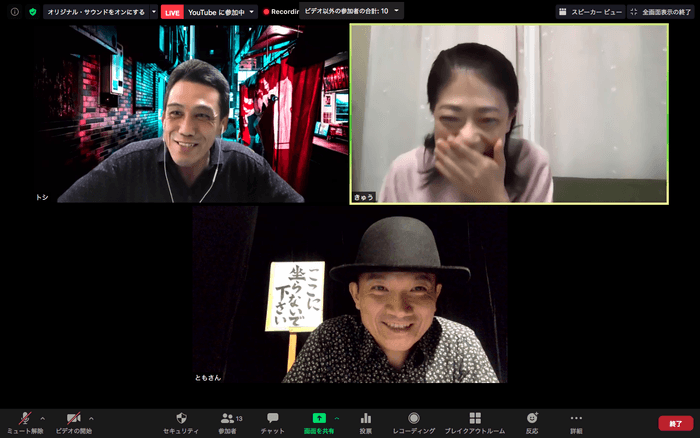Open the Security shield menu

tap(181, 423)
